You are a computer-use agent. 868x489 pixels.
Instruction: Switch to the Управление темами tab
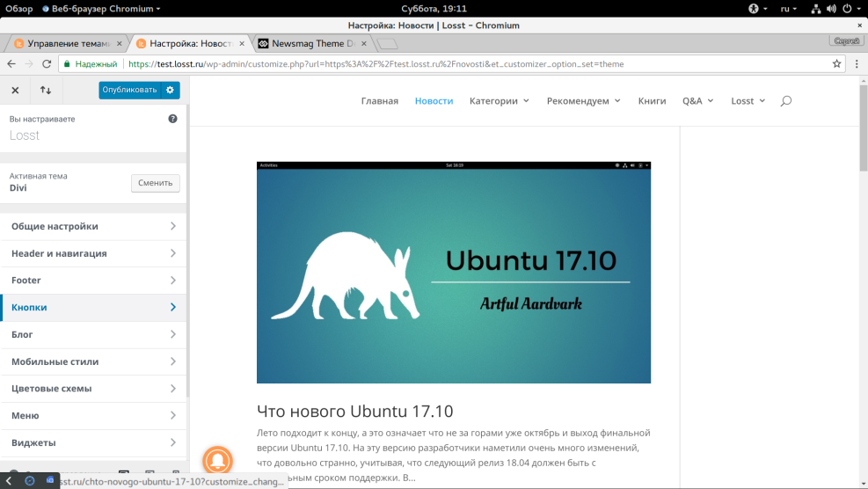click(x=68, y=43)
